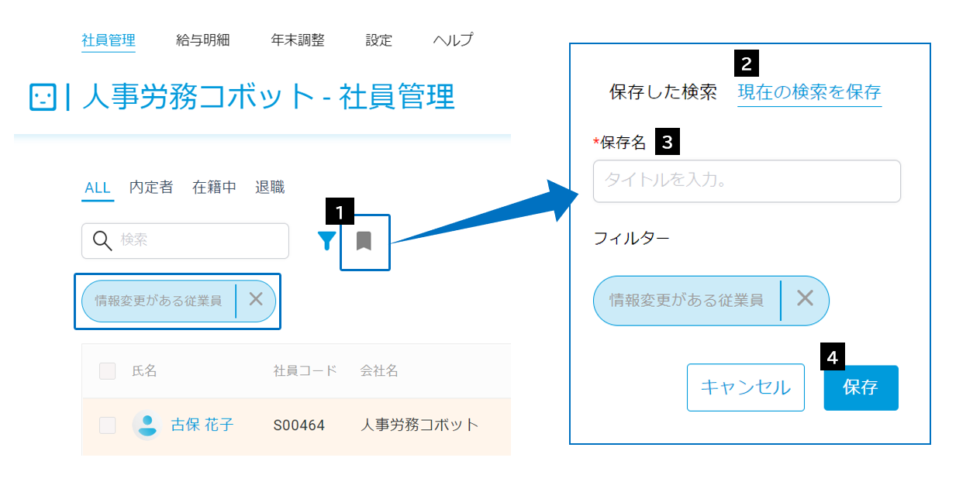This screenshot has width=980, height=482.
Task: Check the row checkbox for 古保 花子
Action: coord(107,425)
